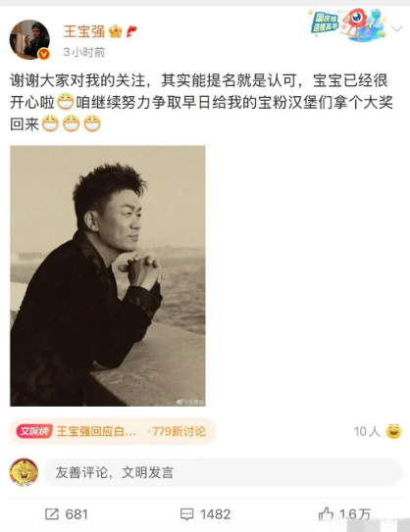
Task: Open the 681 reposts count
Action: click(77, 514)
